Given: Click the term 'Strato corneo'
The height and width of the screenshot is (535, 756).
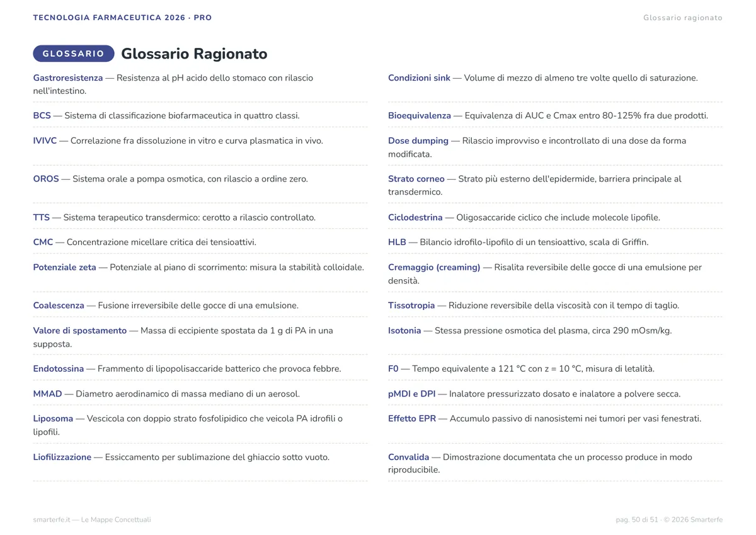Looking at the screenshot, I should pyautogui.click(x=416, y=179).
